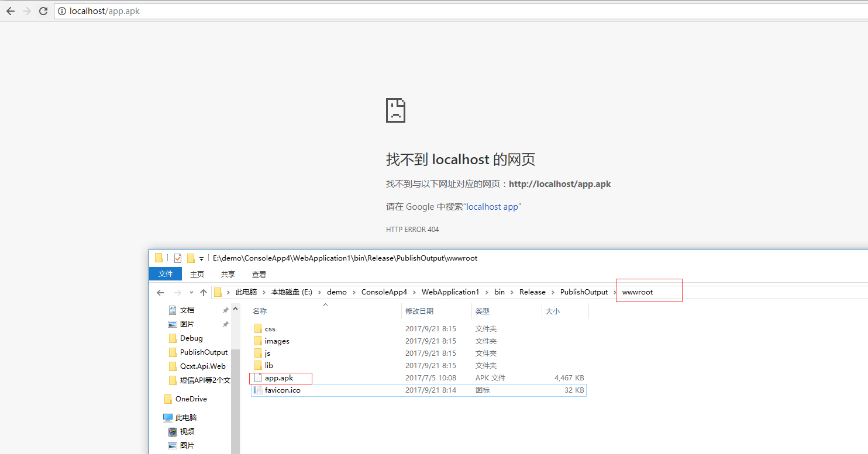
Task: Select Release in the breadcrumb path
Action: pyautogui.click(x=532, y=292)
